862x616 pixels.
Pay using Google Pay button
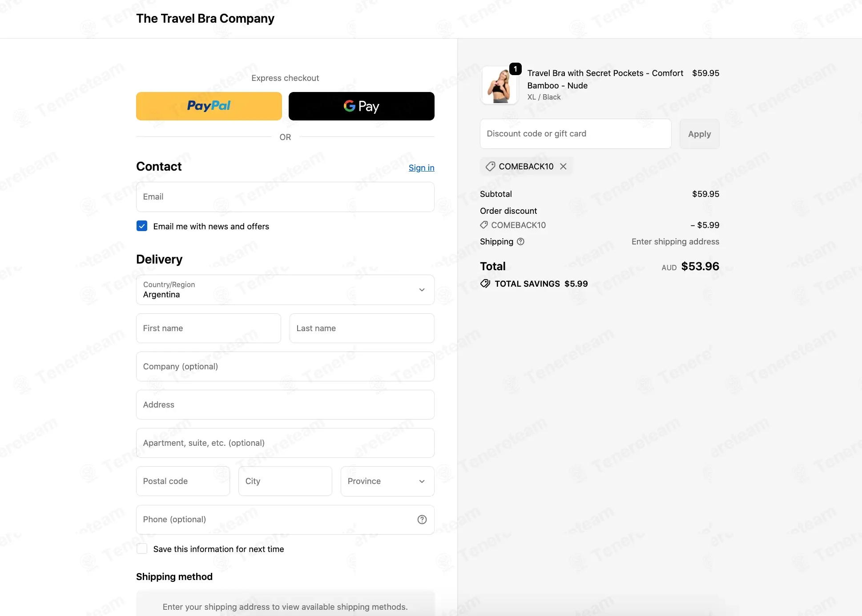click(362, 106)
